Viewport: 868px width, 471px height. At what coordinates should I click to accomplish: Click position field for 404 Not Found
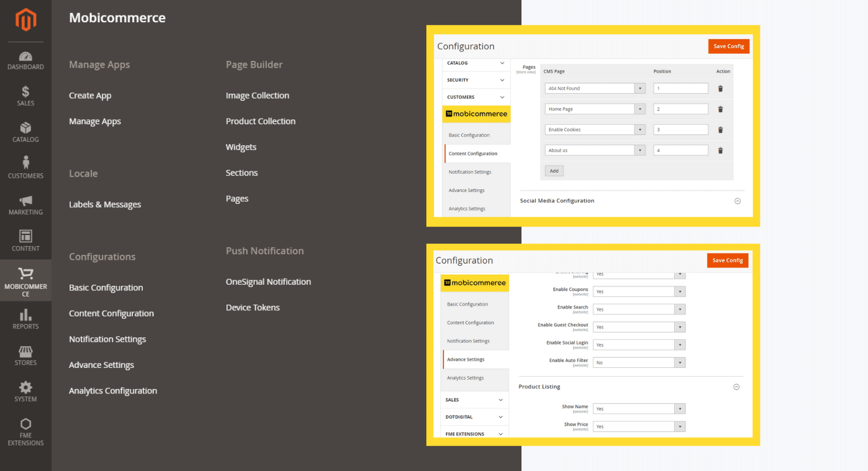[x=681, y=89]
